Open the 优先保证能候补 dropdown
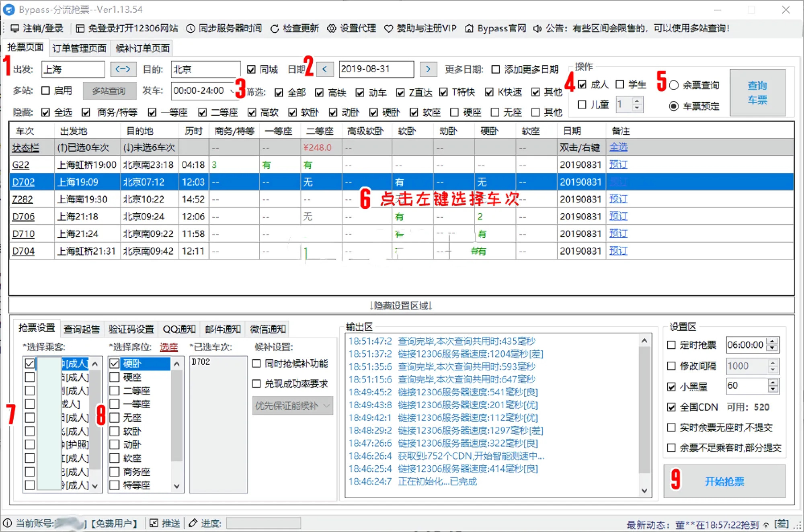The image size is (804, 532). tap(292, 406)
